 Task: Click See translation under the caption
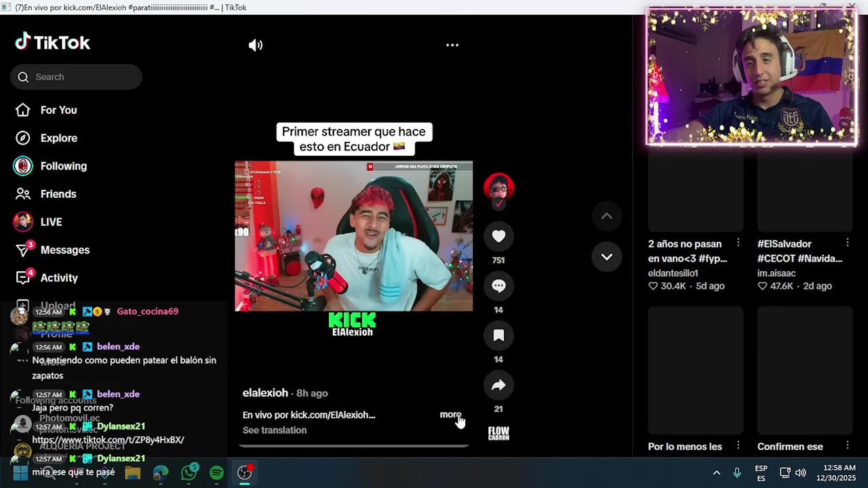pos(275,430)
